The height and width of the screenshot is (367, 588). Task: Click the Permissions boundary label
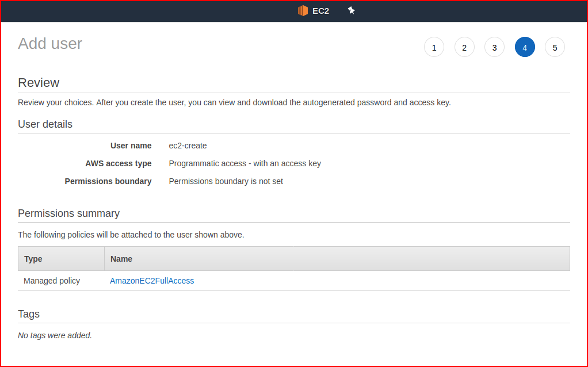point(108,181)
